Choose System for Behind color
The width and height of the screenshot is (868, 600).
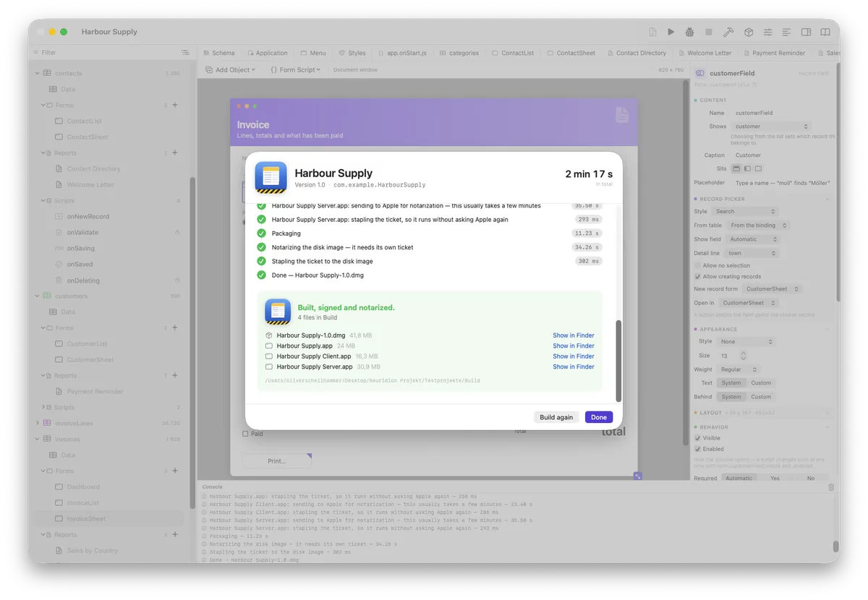coord(731,397)
